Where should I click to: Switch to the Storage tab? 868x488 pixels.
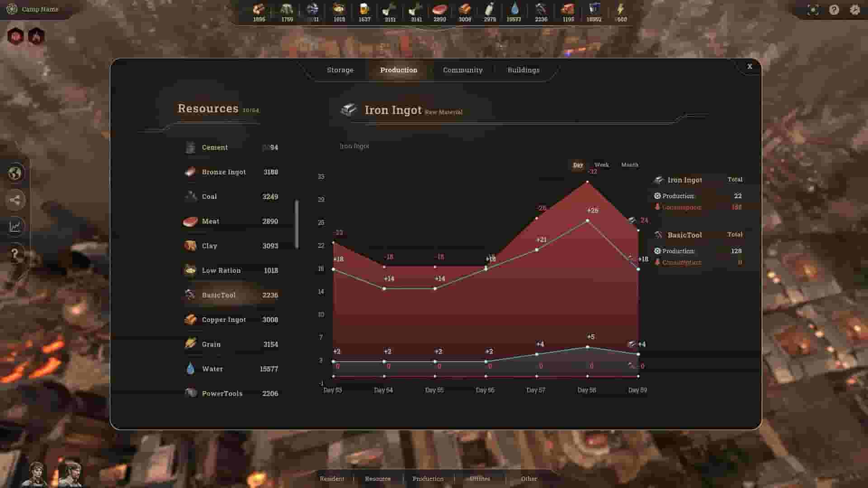tap(340, 70)
